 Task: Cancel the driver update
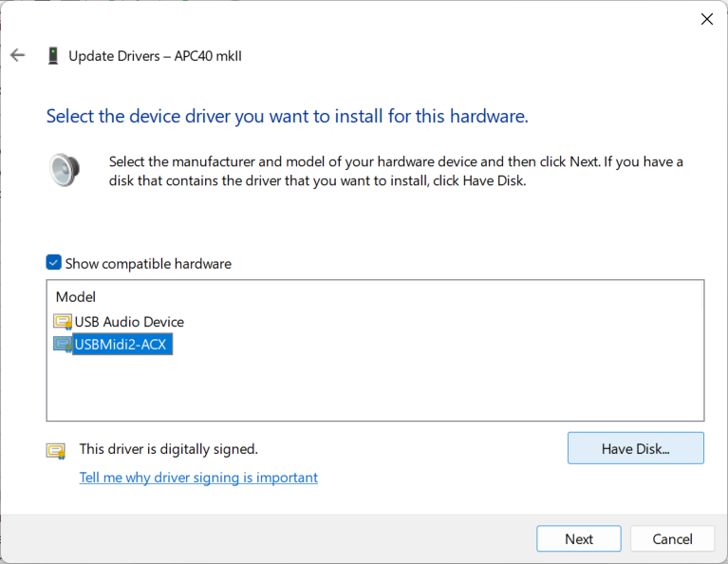pos(672,538)
